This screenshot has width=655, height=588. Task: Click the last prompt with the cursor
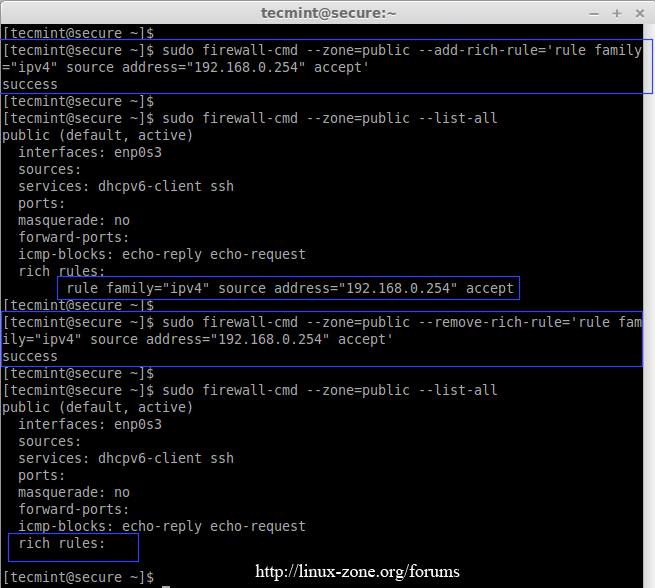pos(80,578)
